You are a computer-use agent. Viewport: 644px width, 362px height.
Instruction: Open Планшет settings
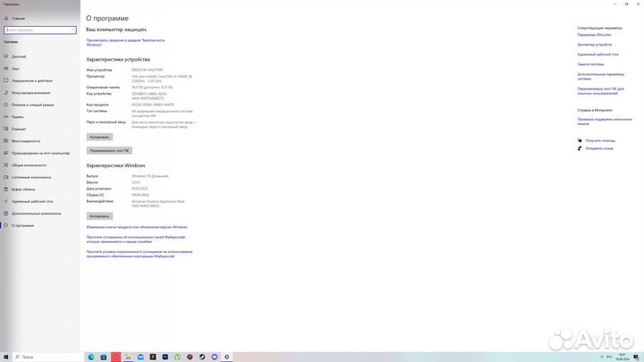19,129
